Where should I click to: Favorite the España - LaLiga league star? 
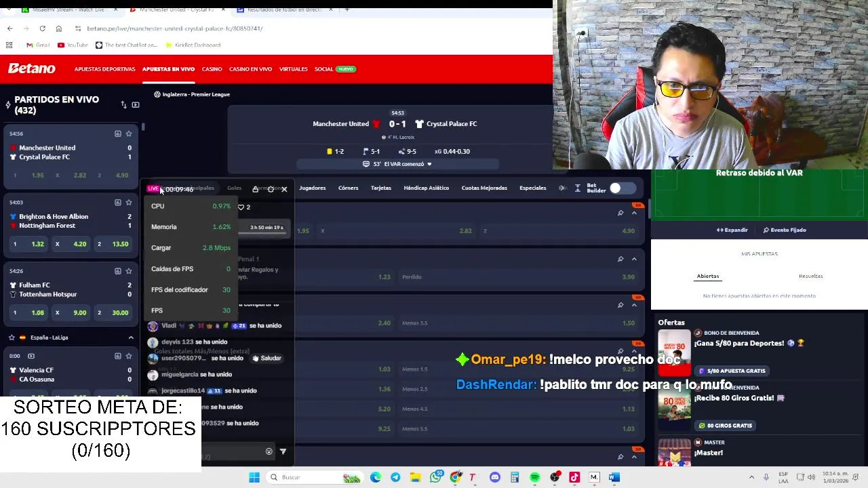pos(12,337)
